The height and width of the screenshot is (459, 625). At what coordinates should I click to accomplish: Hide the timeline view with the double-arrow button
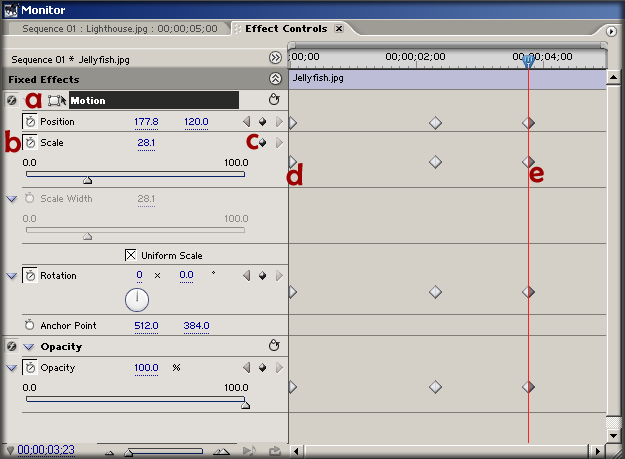click(276, 59)
